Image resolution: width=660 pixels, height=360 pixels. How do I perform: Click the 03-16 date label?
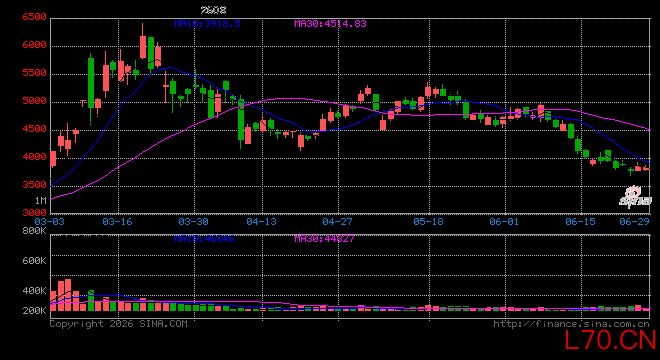[117, 221]
